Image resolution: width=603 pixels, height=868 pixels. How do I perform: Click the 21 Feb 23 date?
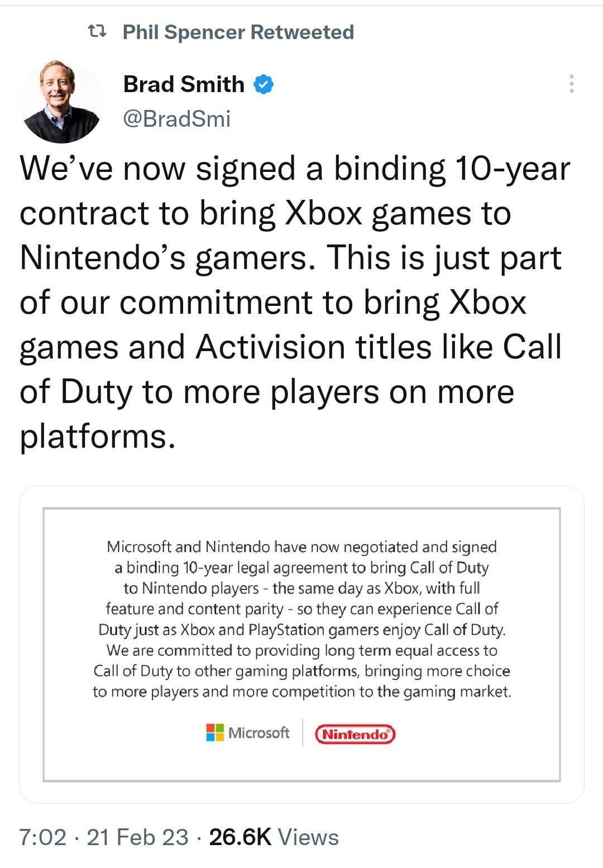pyautogui.click(x=137, y=837)
